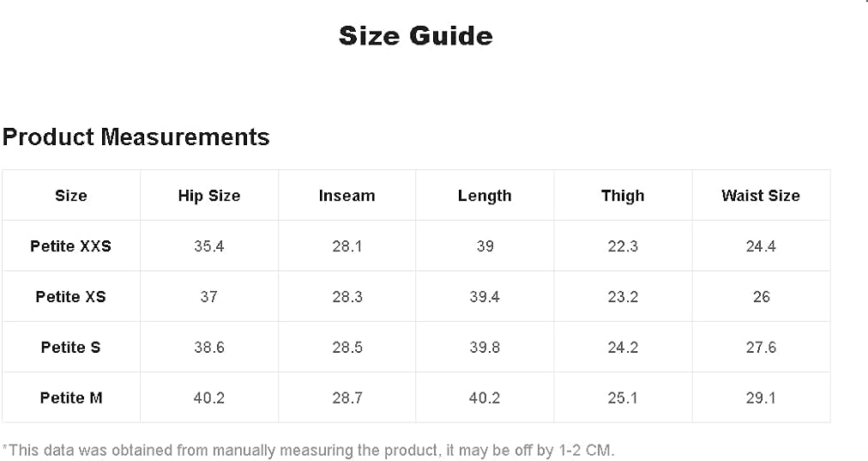Select the Size column header

71,196
